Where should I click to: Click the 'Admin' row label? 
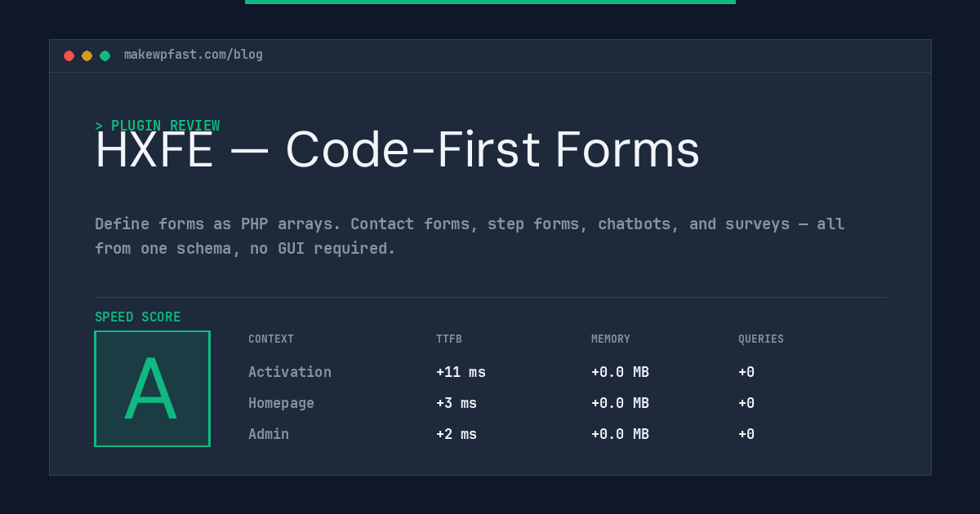(x=269, y=434)
